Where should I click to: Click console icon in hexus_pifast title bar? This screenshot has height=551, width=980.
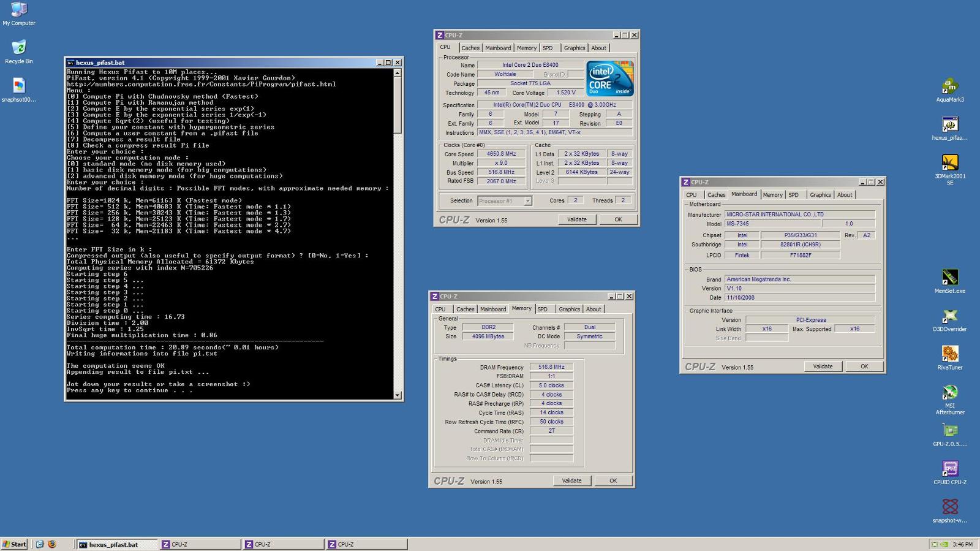point(70,63)
